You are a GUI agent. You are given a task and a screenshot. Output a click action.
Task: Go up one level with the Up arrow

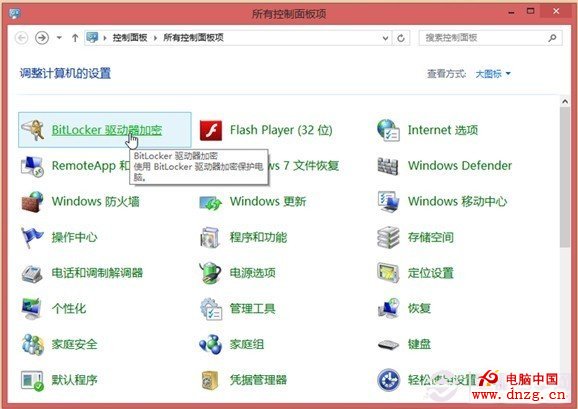click(75, 38)
